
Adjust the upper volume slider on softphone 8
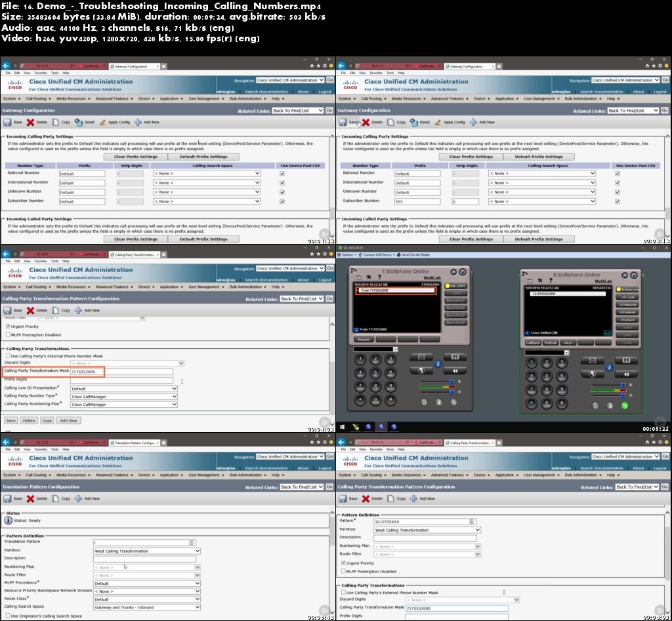tap(622, 385)
